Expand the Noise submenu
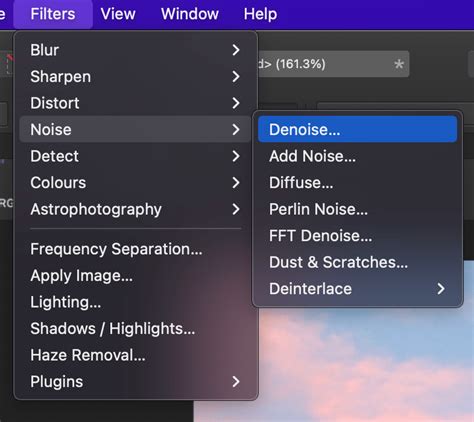This screenshot has height=422, width=474. click(135, 129)
